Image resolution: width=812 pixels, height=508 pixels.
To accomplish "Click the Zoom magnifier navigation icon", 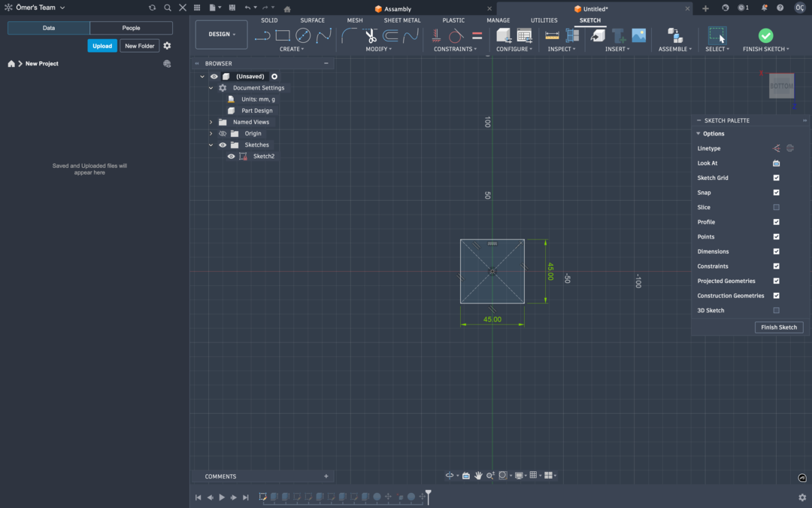I will pyautogui.click(x=490, y=476).
